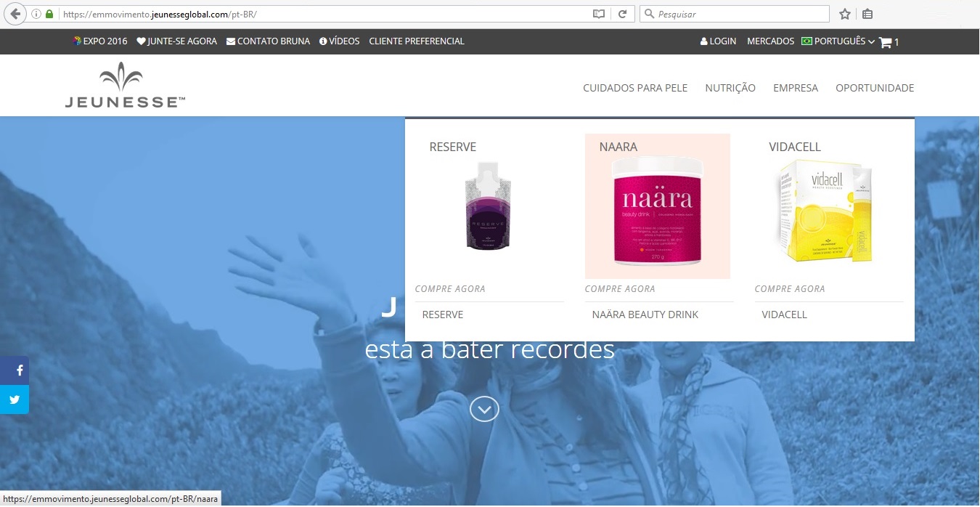
Task: Select VIDACELL product heading
Action: pyautogui.click(x=795, y=147)
